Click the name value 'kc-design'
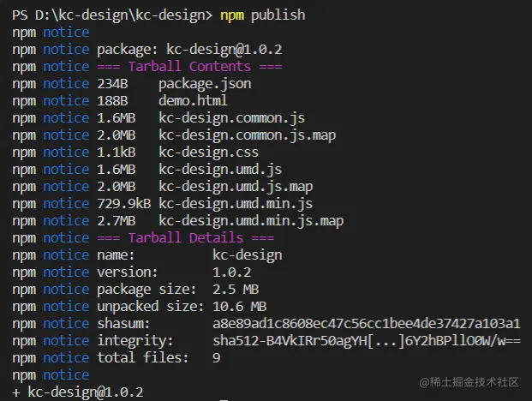The height and width of the screenshot is (401, 532). pos(248,255)
